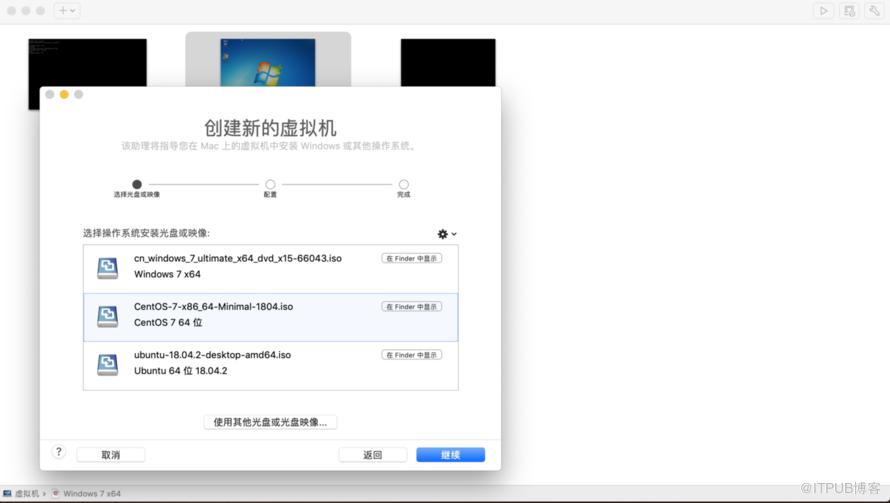Click the Back (返回) button
The height and width of the screenshot is (503, 890).
click(372, 455)
